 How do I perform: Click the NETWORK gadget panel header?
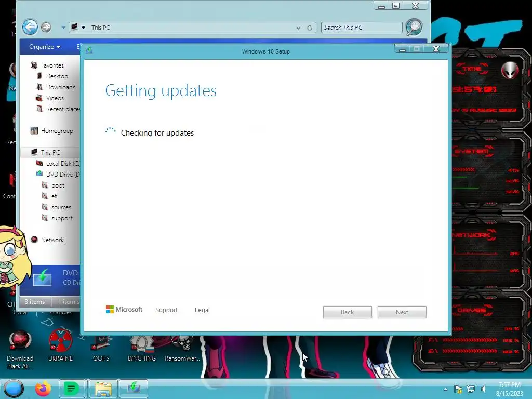(472, 235)
